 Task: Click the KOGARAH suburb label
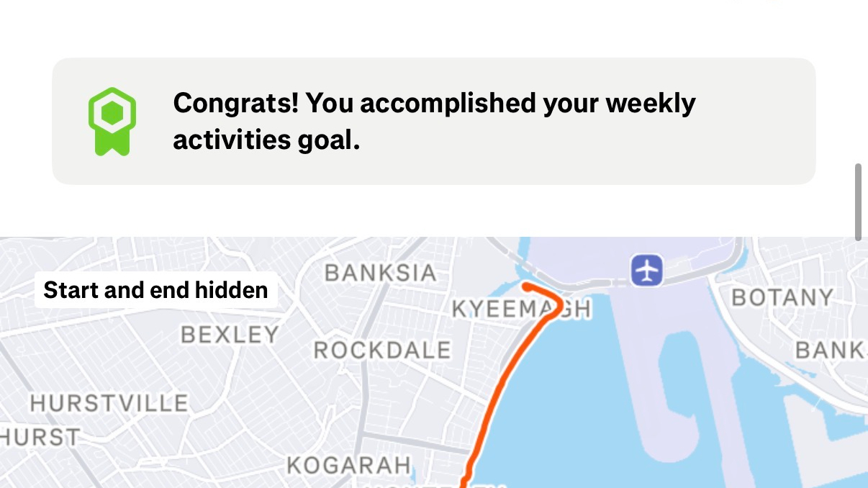(x=348, y=465)
